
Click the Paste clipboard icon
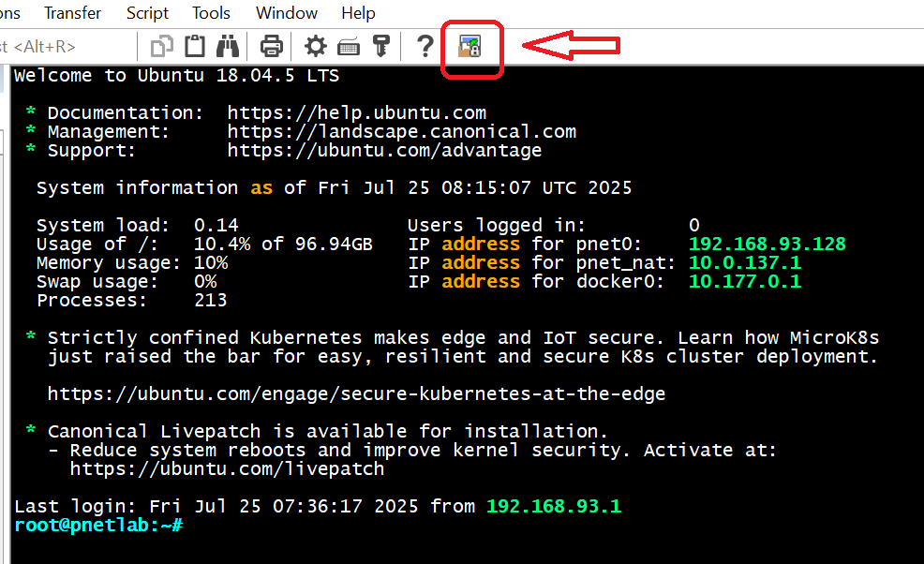[195, 46]
